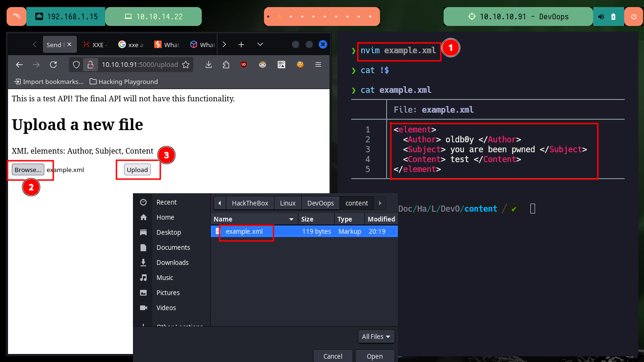This screenshot has height=362, width=644.
Task: Switch to the 'What' tab with orange icon
Action: (166, 44)
